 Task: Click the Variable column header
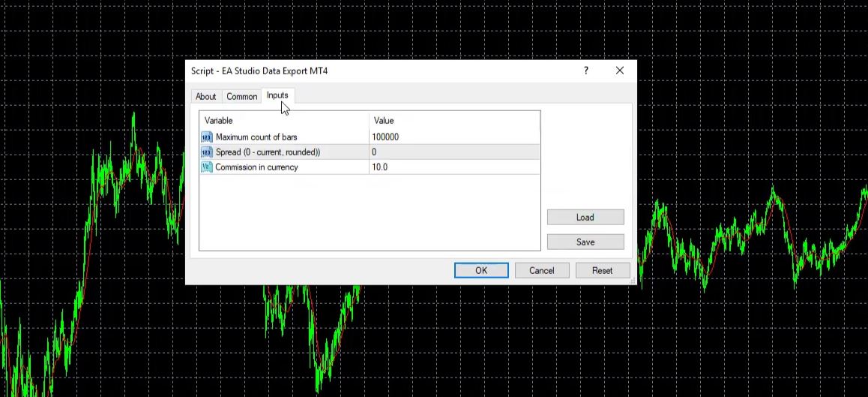(x=219, y=120)
